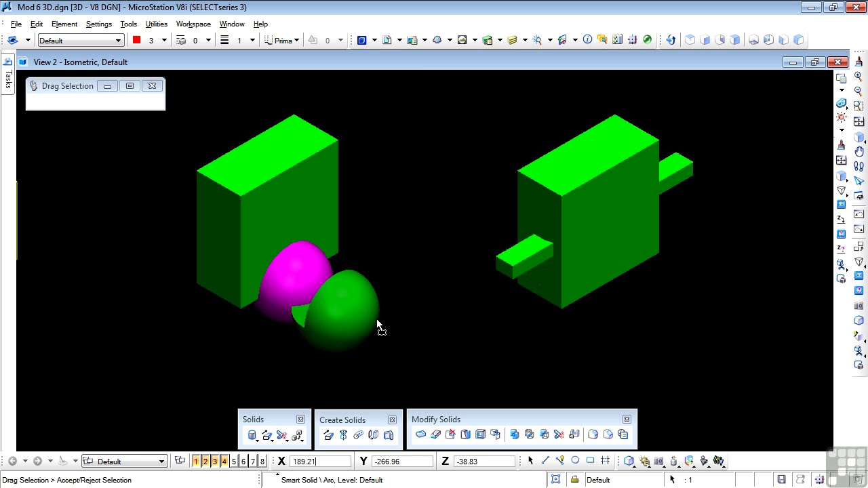This screenshot has height=488, width=868.
Task: Click last tool in the Create Solids toolbox
Action: [389, 435]
